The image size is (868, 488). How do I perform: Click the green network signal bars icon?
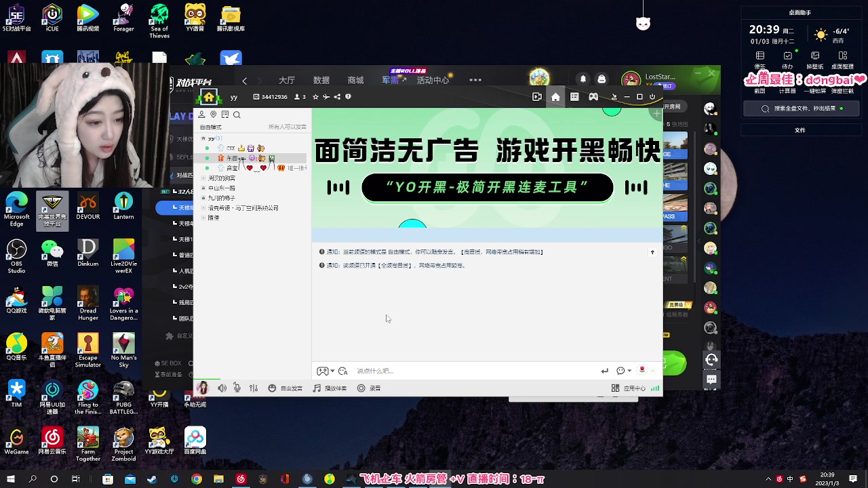click(655, 388)
